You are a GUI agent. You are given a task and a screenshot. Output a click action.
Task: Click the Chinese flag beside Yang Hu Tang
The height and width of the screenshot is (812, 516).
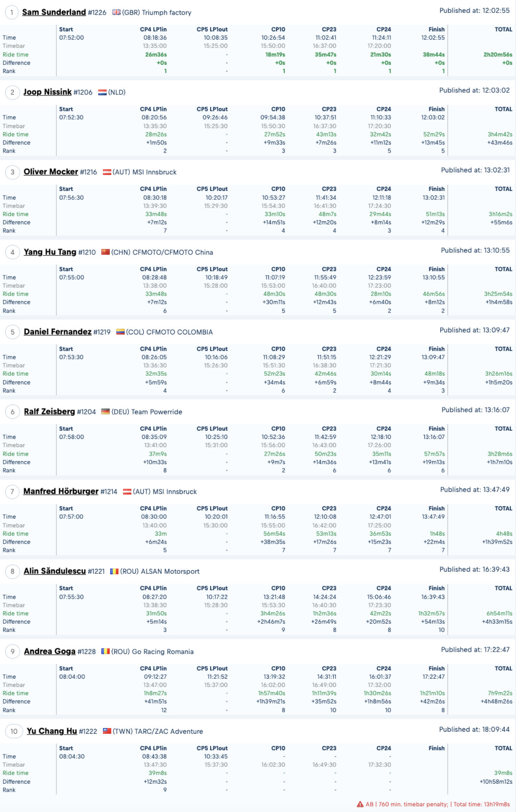(x=105, y=252)
